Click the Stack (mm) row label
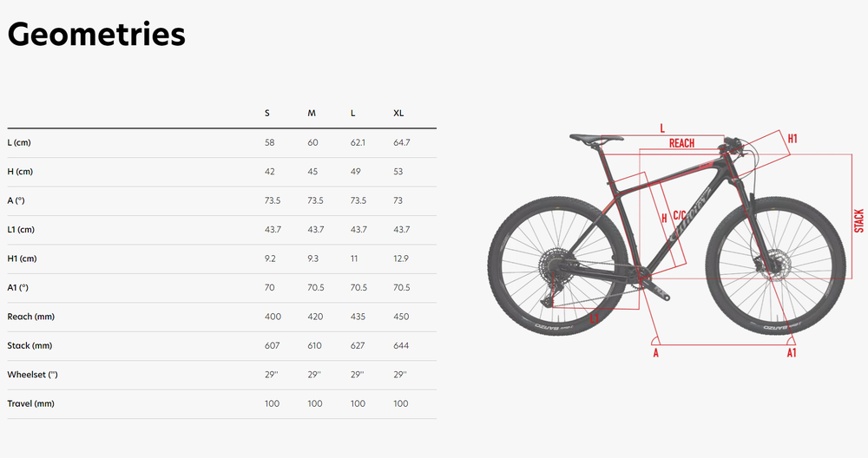Image resolution: width=868 pixels, height=458 pixels. (30, 345)
